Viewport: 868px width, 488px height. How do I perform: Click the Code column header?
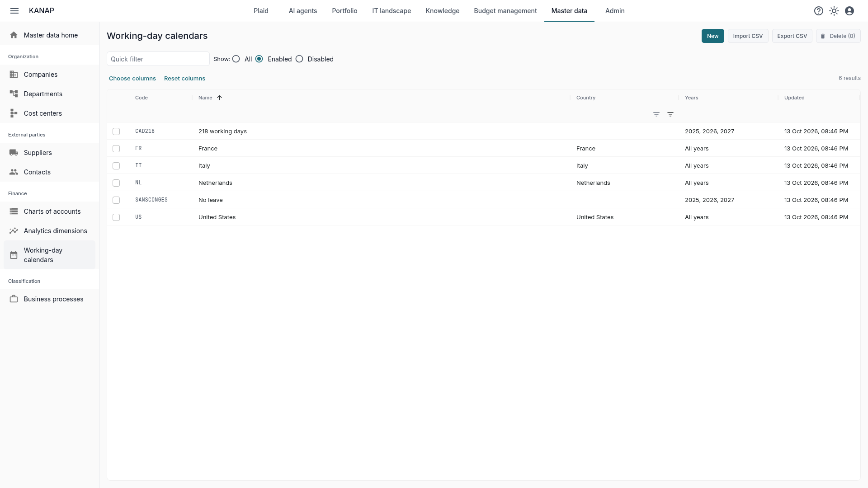[142, 98]
